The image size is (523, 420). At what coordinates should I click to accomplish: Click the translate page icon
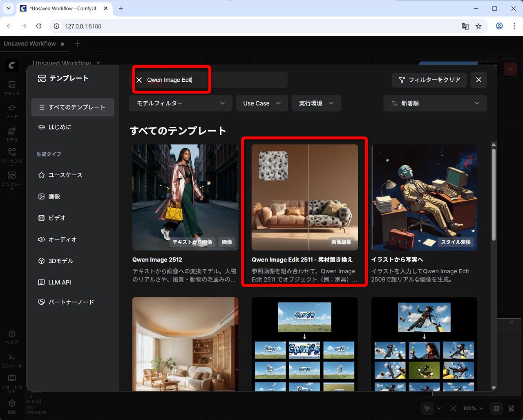pyautogui.click(x=465, y=26)
